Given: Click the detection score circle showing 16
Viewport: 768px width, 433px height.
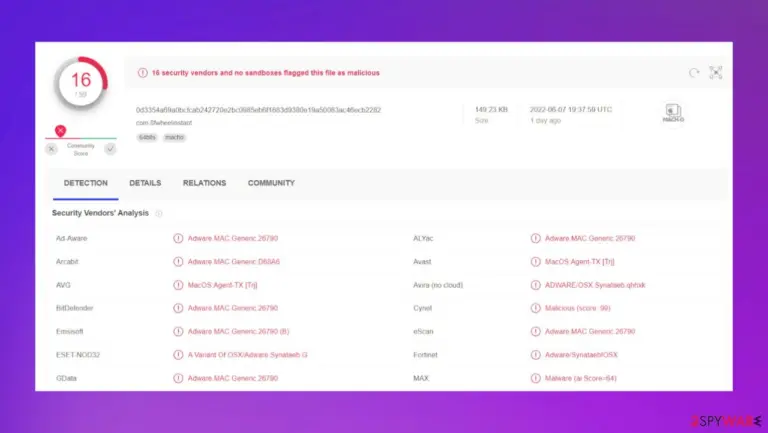Looking at the screenshot, I should (81, 83).
